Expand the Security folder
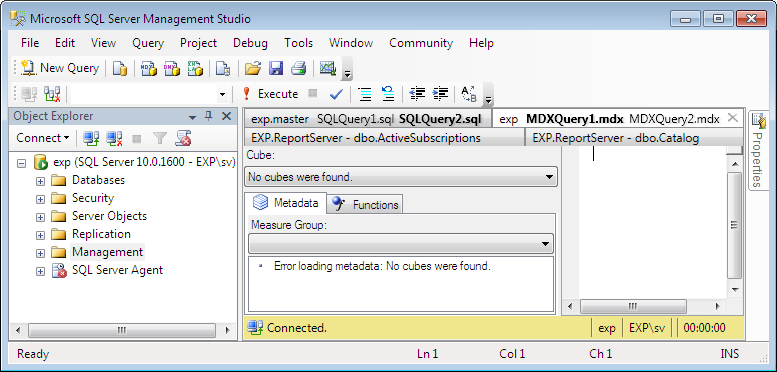The image size is (777, 372). 40,199
